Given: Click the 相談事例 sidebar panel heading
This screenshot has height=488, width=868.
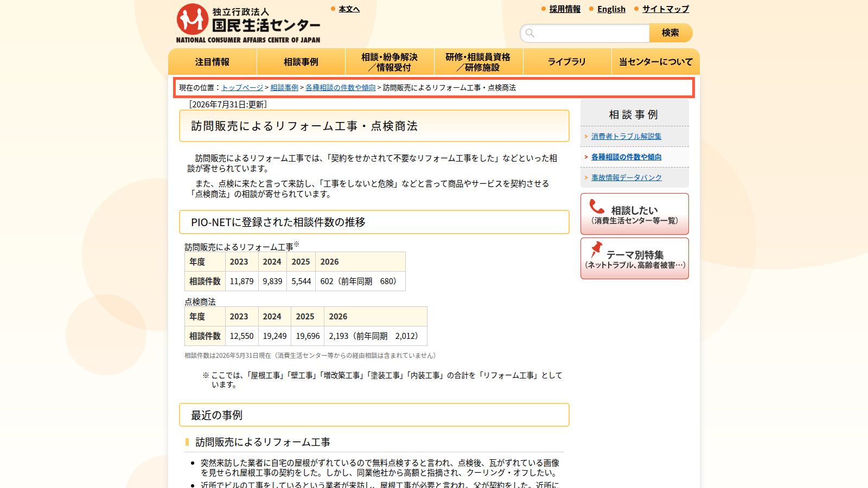Looking at the screenshot, I should coord(634,114).
